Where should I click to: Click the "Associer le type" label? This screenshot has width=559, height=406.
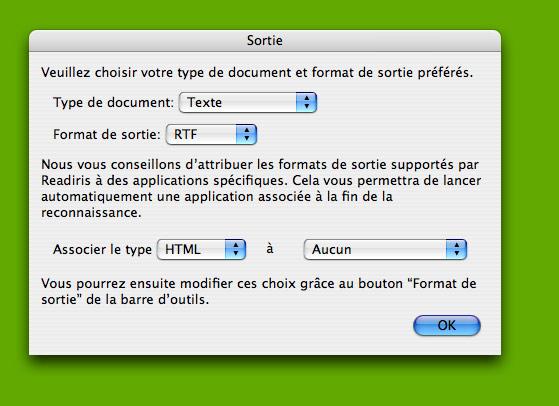102,250
